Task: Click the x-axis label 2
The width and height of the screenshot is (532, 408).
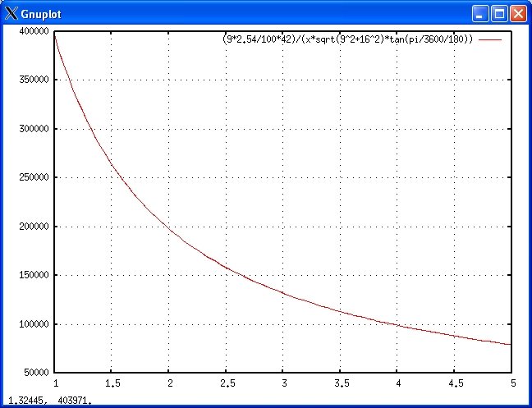Action: (x=170, y=383)
